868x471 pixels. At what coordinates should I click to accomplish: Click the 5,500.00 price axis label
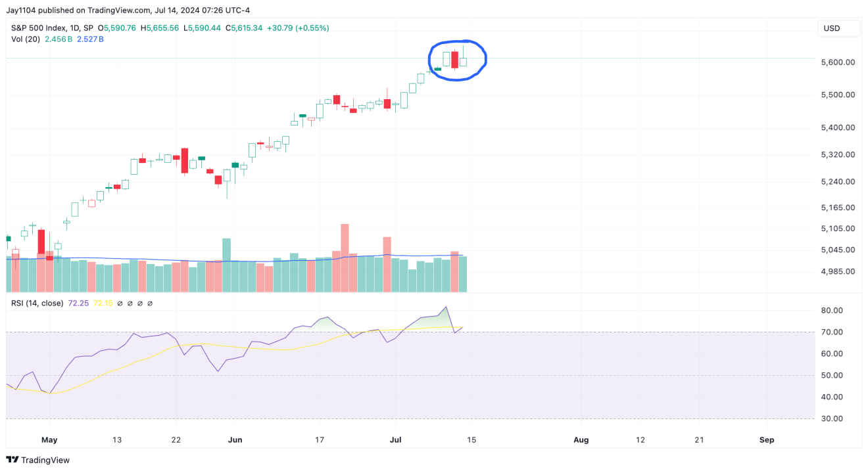838,95
